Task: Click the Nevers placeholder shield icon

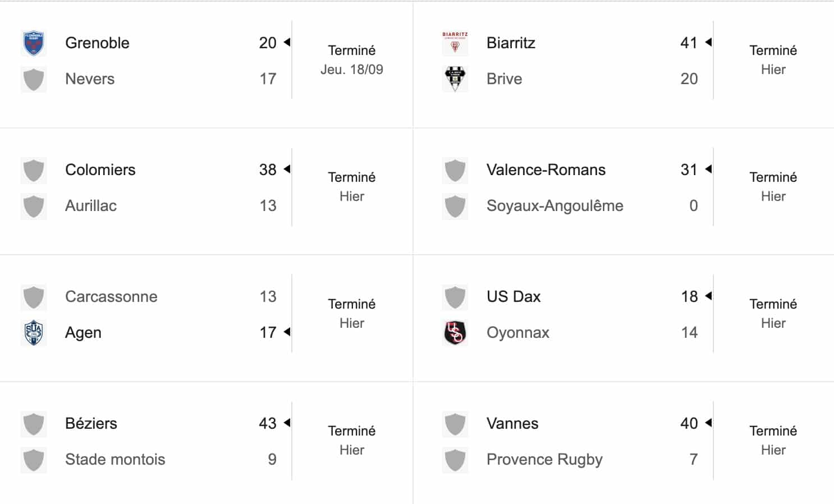Action: point(34,79)
